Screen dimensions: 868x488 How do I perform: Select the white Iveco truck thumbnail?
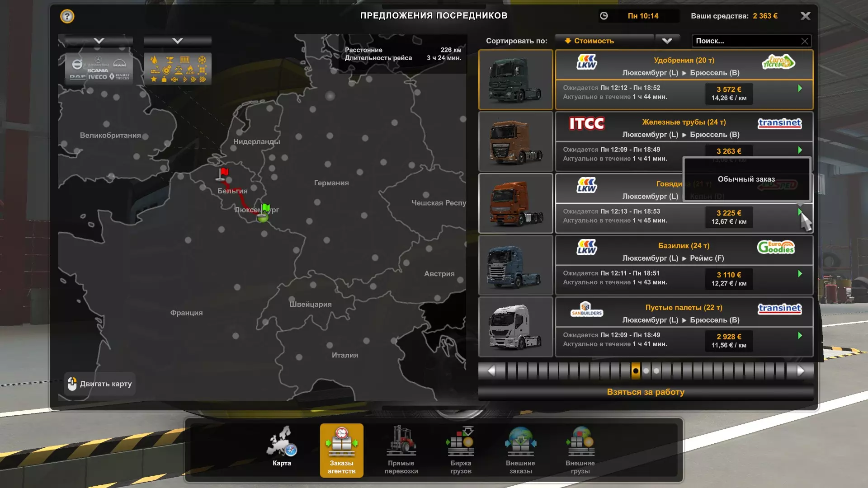[515, 327]
